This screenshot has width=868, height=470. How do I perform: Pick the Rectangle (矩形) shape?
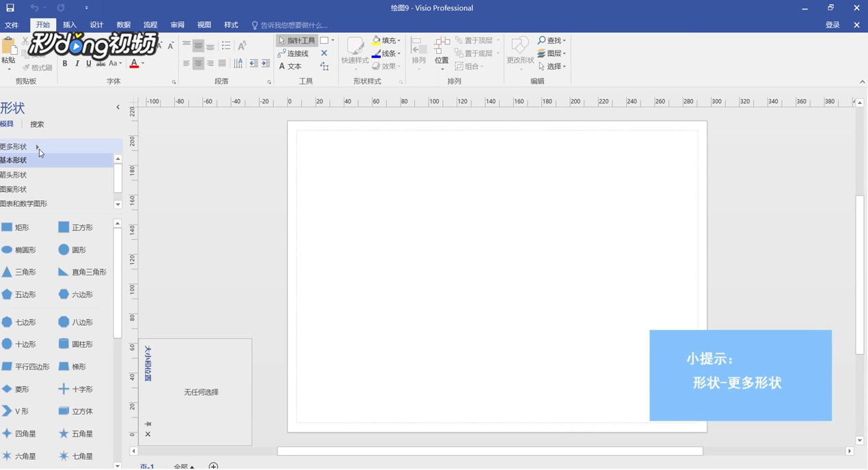tap(15, 227)
